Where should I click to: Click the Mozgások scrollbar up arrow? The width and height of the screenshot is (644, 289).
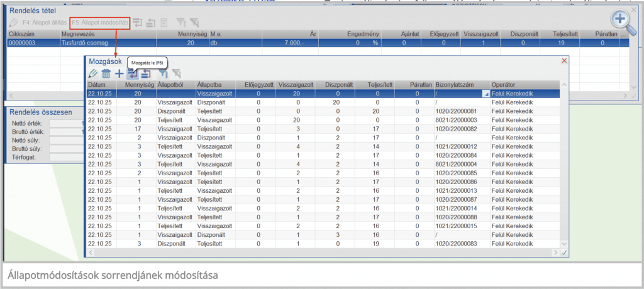click(x=564, y=85)
